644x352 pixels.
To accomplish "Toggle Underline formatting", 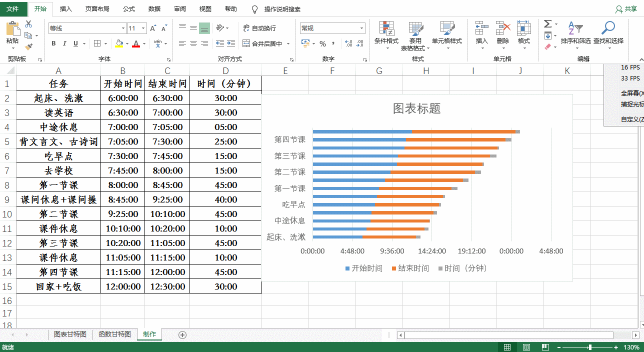I will [76, 43].
